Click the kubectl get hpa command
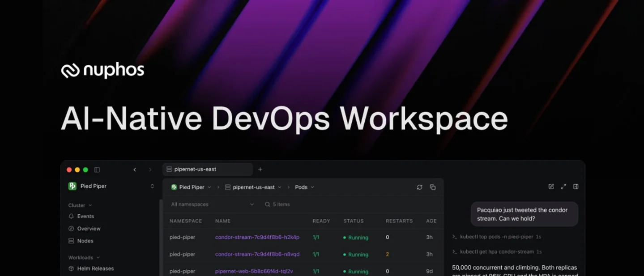 click(497, 252)
